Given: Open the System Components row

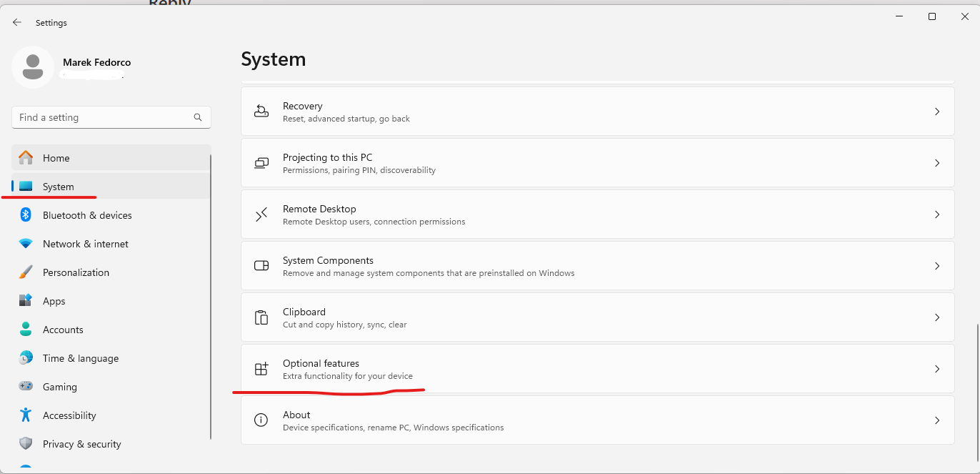Looking at the screenshot, I should (x=598, y=266).
